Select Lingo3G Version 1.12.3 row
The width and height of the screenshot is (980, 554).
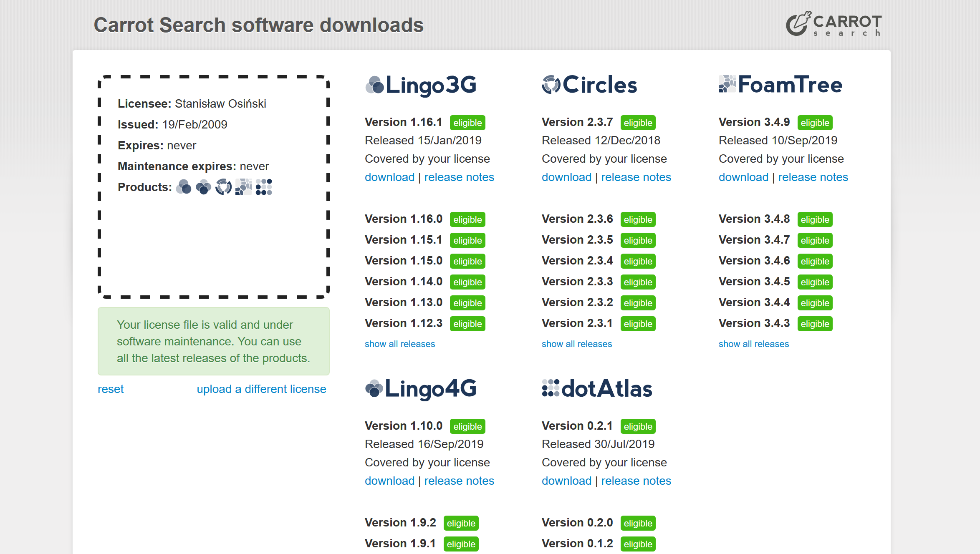point(425,323)
